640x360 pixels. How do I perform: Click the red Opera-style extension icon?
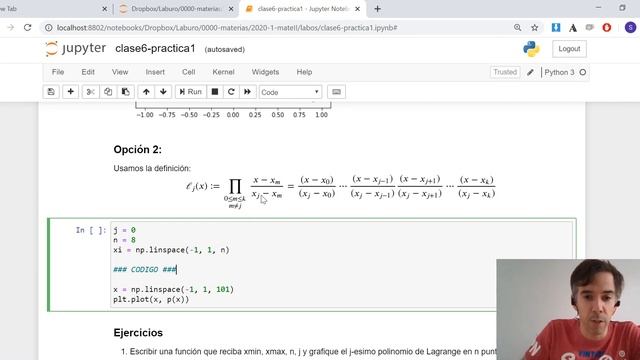tap(607, 28)
